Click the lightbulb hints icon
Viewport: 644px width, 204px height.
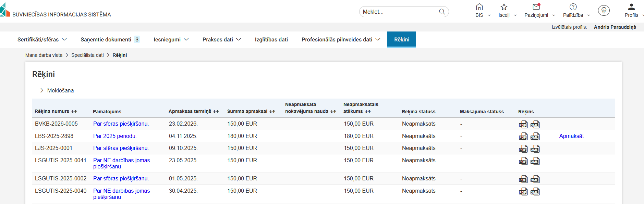pyautogui.click(x=604, y=11)
